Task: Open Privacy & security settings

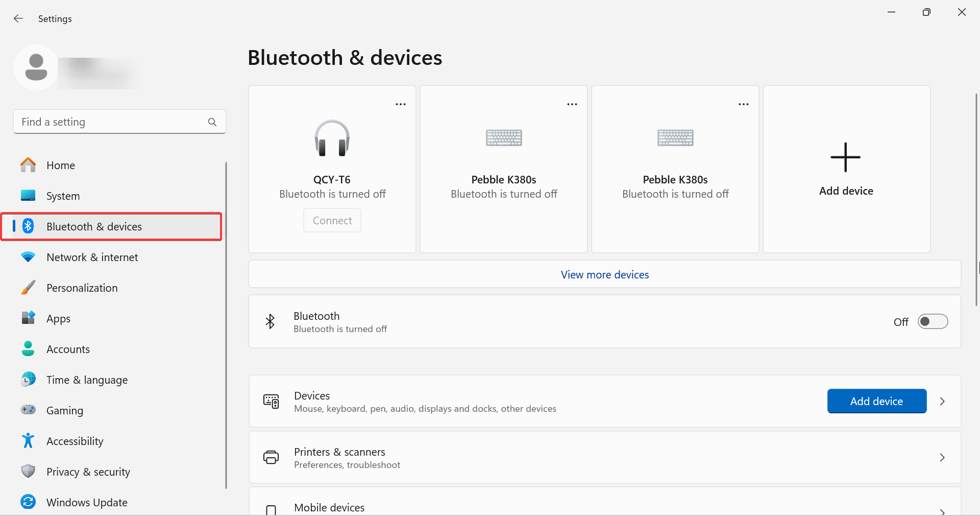Action: pos(88,472)
